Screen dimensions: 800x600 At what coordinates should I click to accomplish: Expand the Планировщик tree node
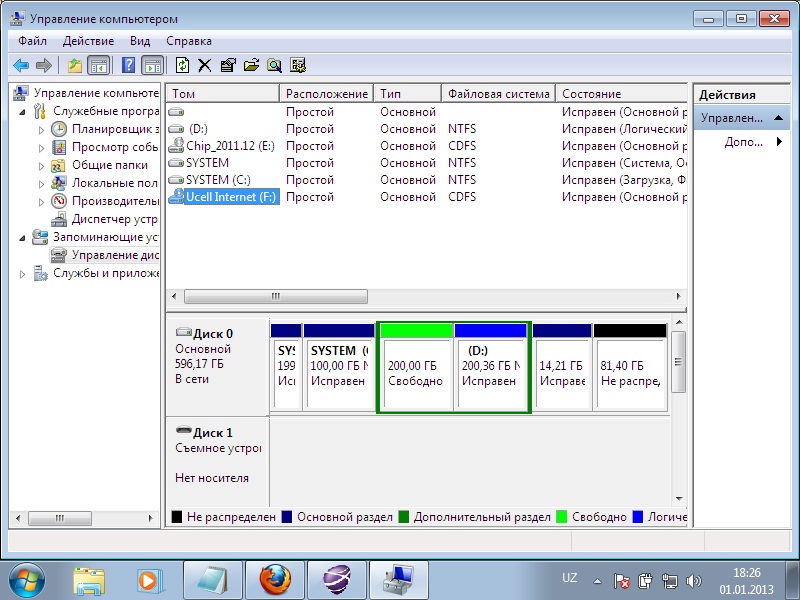click(x=41, y=129)
